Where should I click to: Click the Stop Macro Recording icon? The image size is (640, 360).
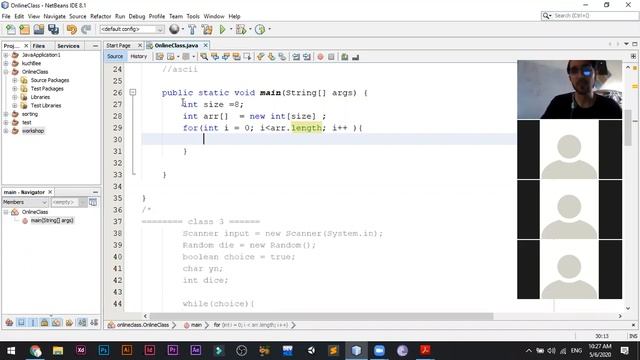pyautogui.click(x=331, y=57)
